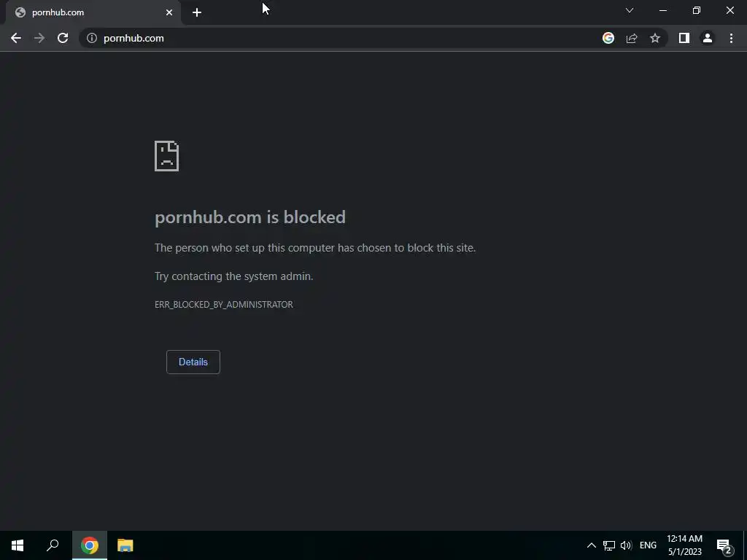Click the ERR_BLOCKED_BY_ADMINISTRATOR error code text
The image size is (747, 560).
pyautogui.click(x=224, y=305)
